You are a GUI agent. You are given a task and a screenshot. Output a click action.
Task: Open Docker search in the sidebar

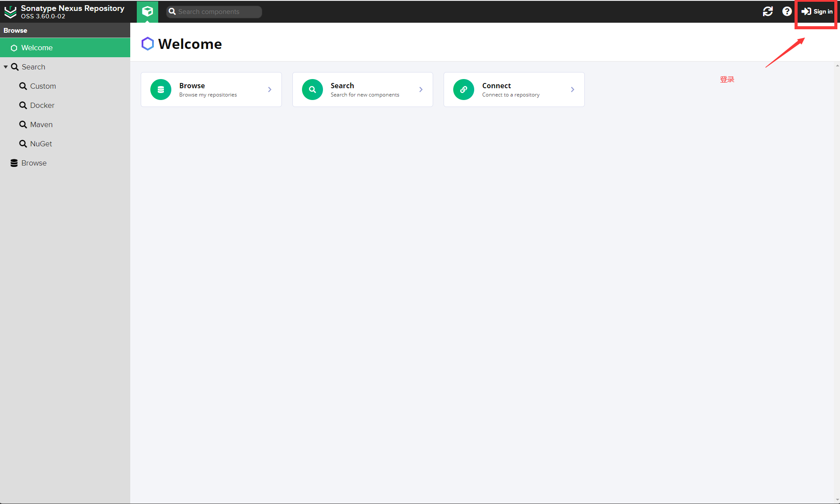[65, 105]
